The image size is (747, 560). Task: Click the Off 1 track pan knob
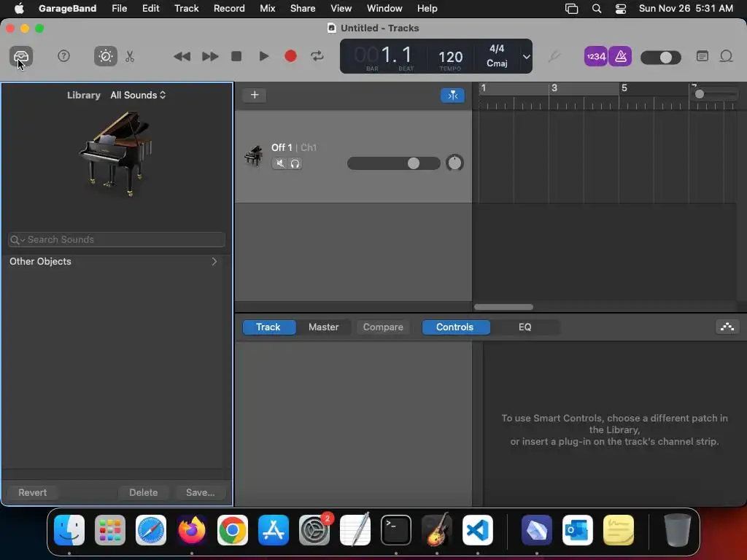click(454, 163)
